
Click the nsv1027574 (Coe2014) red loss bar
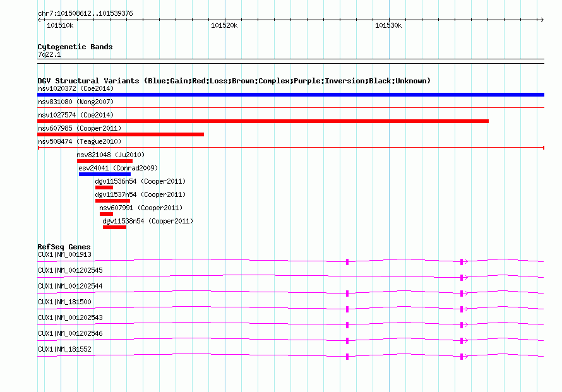tap(263, 121)
